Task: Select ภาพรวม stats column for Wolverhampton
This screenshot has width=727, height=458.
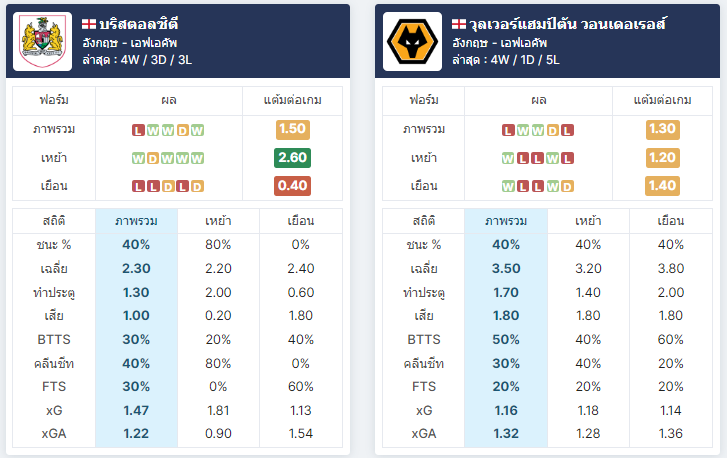Action: (x=506, y=221)
